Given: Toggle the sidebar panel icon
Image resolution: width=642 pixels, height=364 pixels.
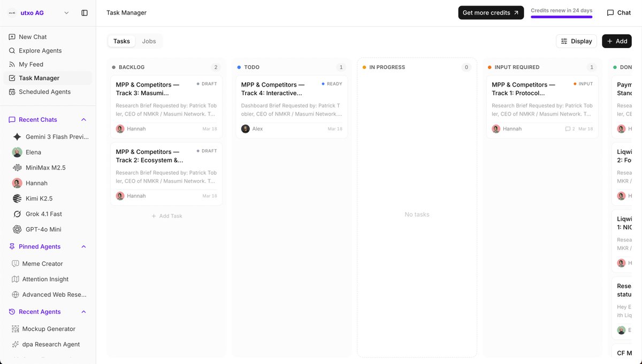Looking at the screenshot, I should pos(85,13).
